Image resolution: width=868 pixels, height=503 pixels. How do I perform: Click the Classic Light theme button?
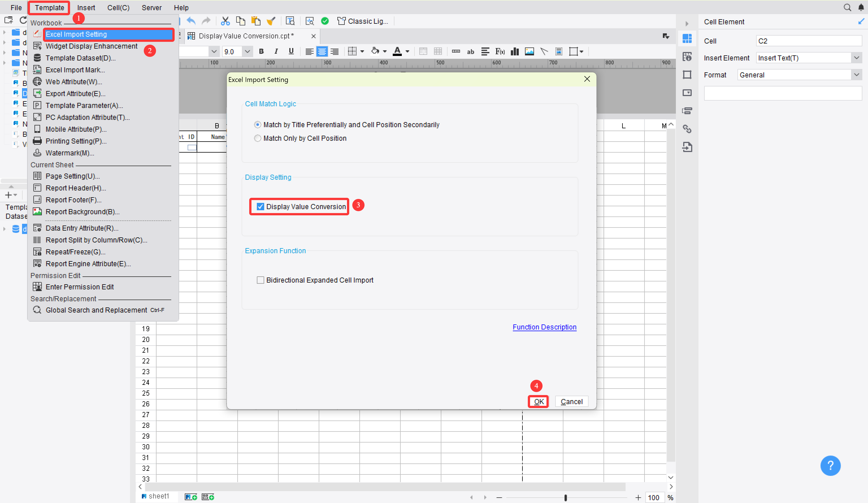coord(363,21)
